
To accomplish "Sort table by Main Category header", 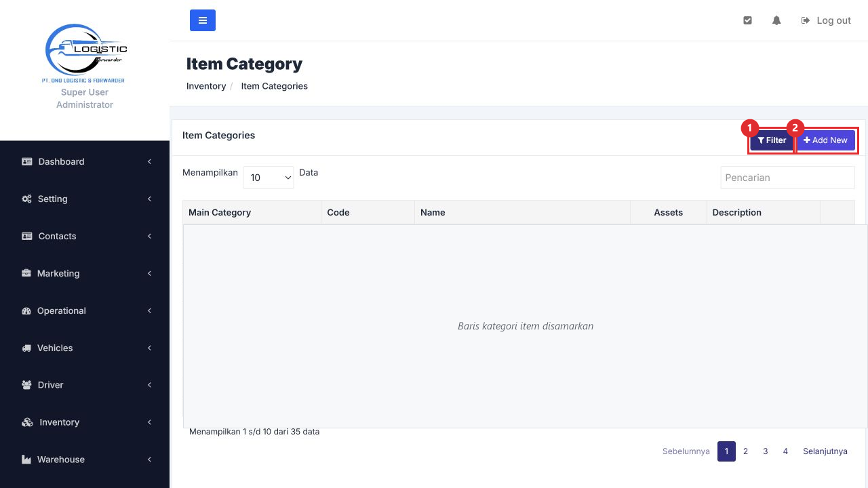I will (x=252, y=212).
